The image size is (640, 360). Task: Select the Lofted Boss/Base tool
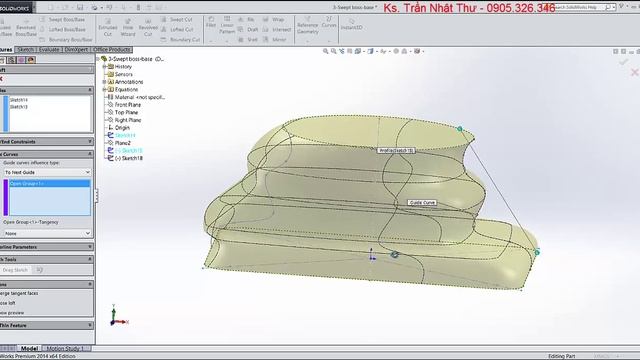pos(63,29)
